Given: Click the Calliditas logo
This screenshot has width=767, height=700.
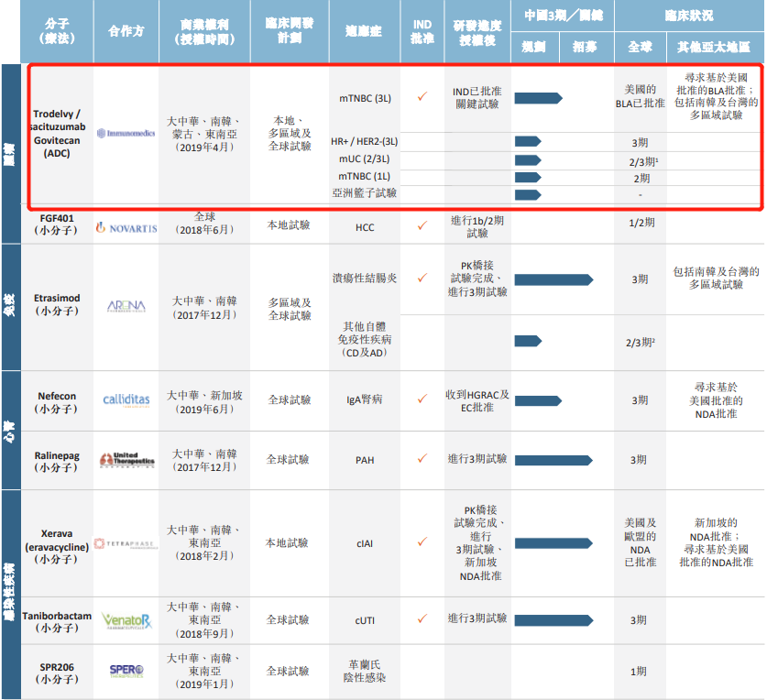Looking at the screenshot, I should (x=126, y=400).
